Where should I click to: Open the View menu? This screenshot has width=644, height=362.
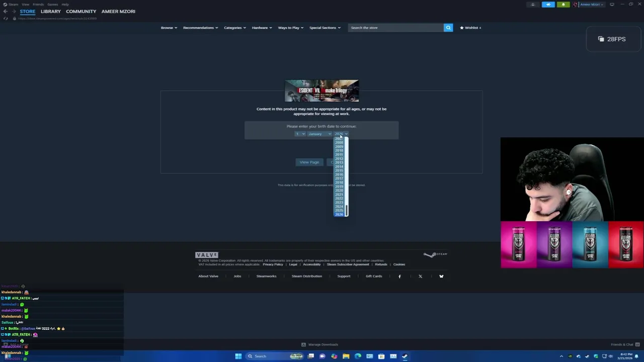pyautogui.click(x=25, y=5)
